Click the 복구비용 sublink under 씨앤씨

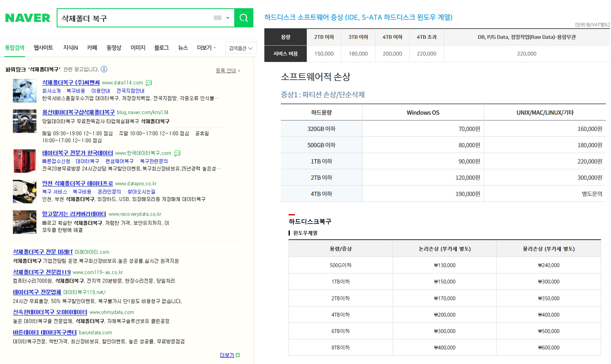click(x=76, y=91)
